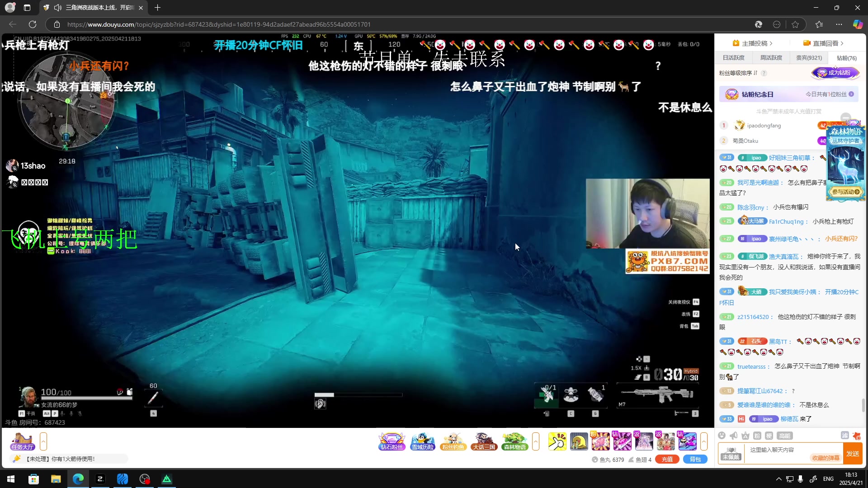This screenshot has height=488, width=868.
Task: Click the chat panel scrollbar thumb
Action: pyautogui.click(x=863, y=405)
